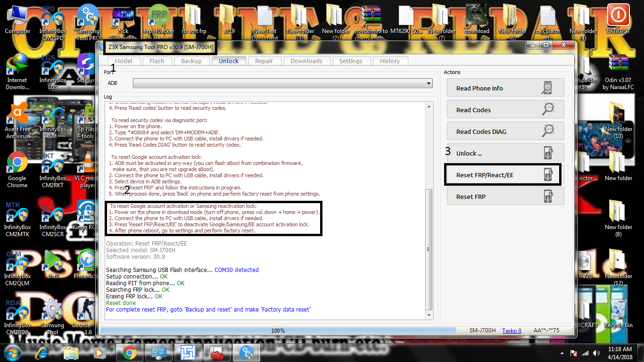644x362 pixels.
Task: Expand the ADB port dropdown
Action: pos(283,83)
